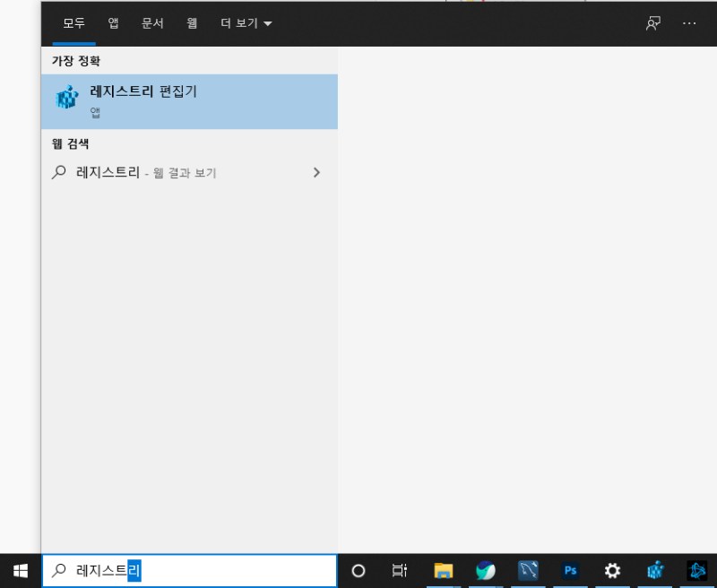The height and width of the screenshot is (588, 717).
Task: Expand the web result chevron arrow
Action: pyautogui.click(x=316, y=172)
